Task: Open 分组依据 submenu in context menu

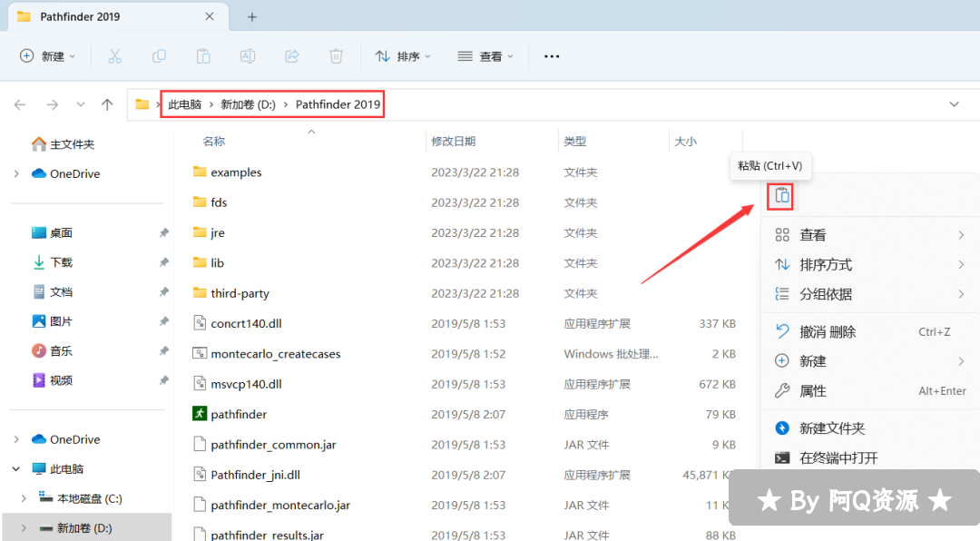Action: pyautogui.click(x=870, y=294)
